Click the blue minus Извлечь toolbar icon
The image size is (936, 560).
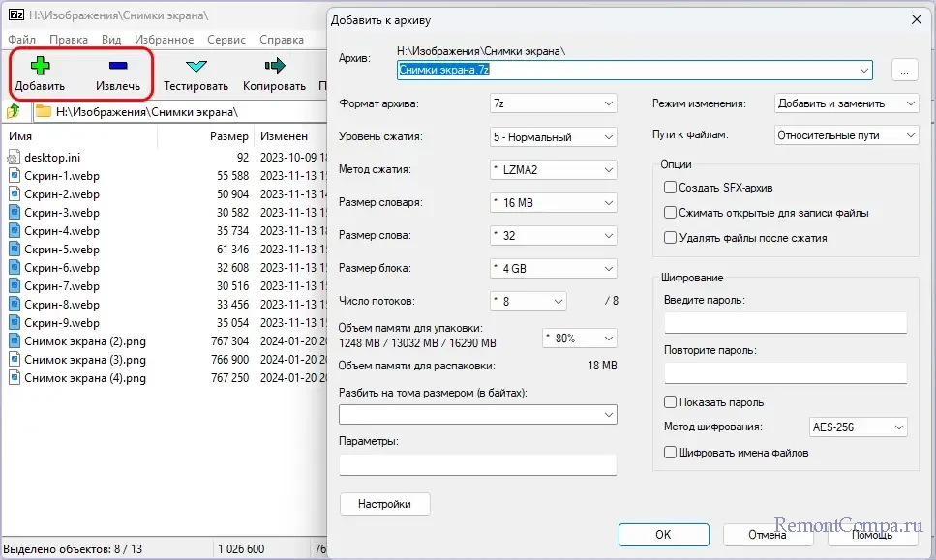pyautogui.click(x=117, y=66)
